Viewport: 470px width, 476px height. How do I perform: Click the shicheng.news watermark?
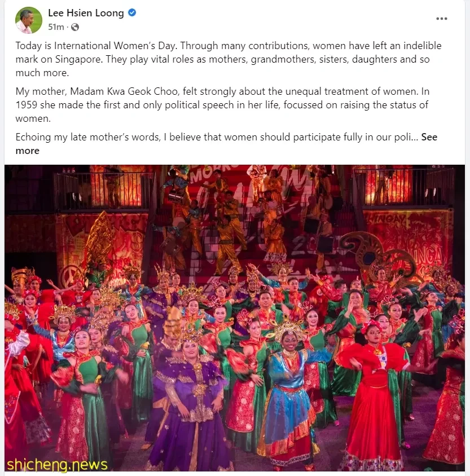(57, 465)
